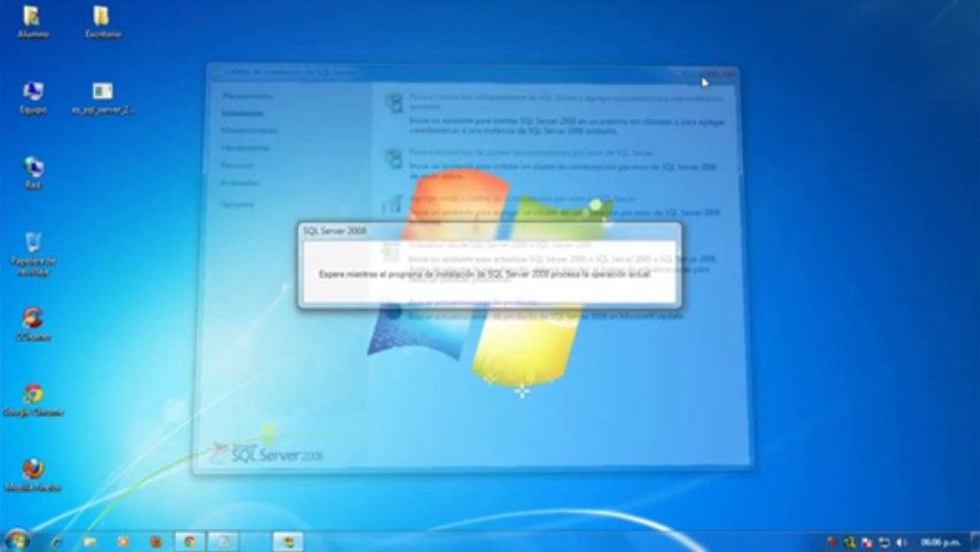Click the new failover cluster installation link
The image size is (980, 552).
531,153
